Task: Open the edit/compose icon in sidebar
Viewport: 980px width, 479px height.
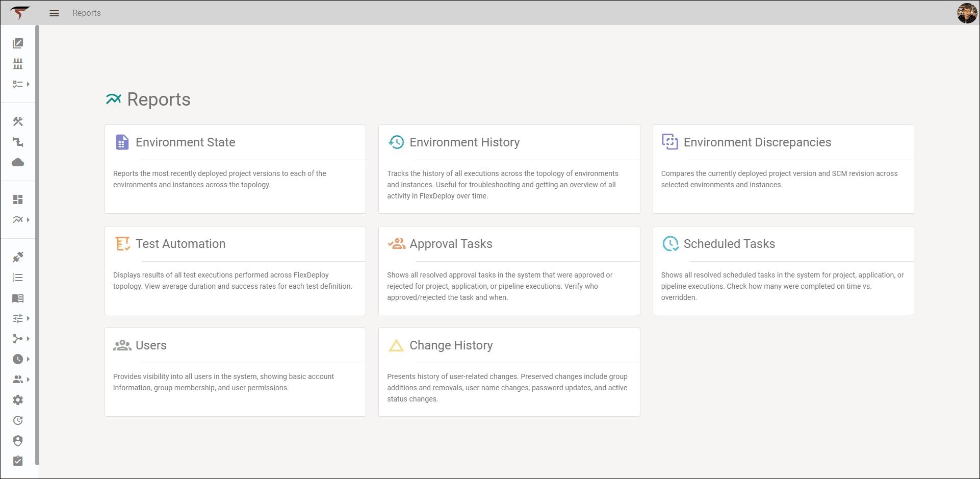Action: coord(18,43)
